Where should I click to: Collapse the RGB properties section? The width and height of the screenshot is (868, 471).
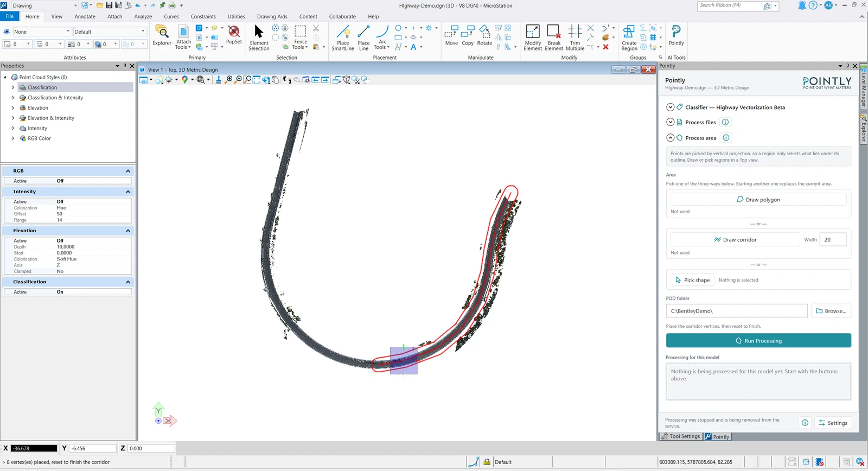click(128, 171)
